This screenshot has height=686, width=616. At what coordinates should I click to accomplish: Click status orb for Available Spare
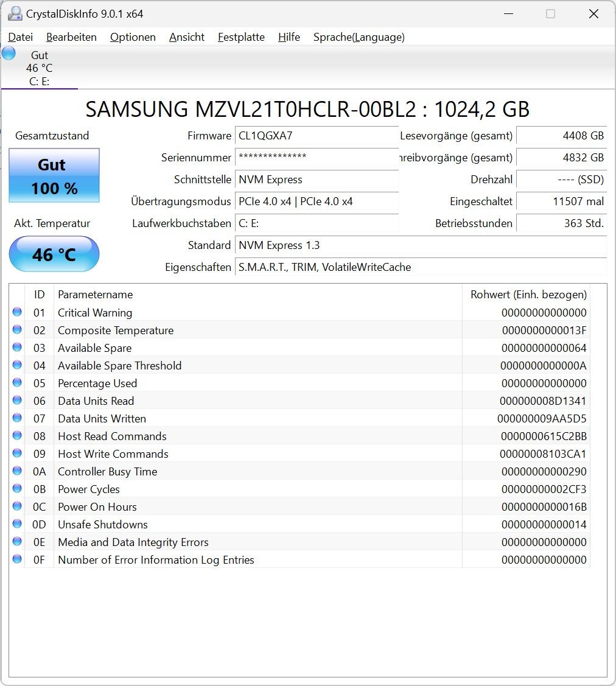pyautogui.click(x=17, y=347)
